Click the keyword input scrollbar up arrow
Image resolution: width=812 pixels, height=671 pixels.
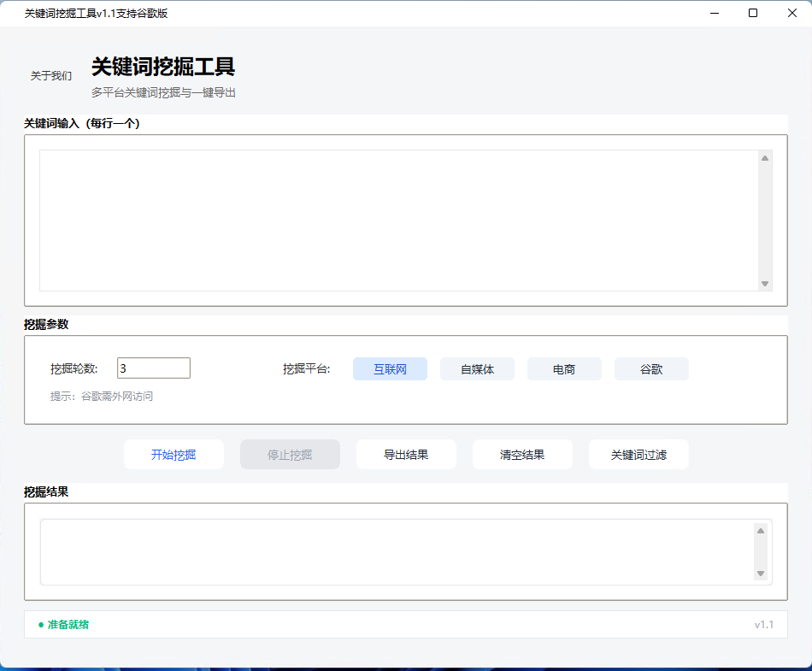(765, 158)
